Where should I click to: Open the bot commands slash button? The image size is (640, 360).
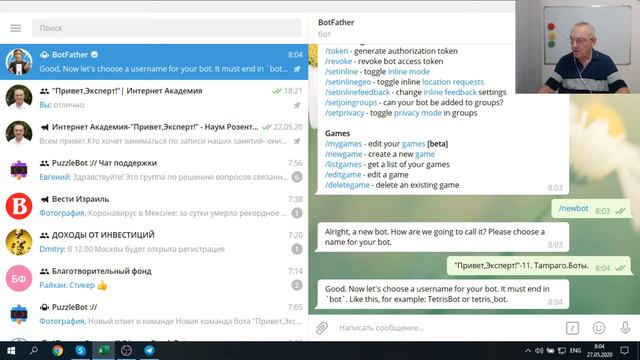pos(572,328)
